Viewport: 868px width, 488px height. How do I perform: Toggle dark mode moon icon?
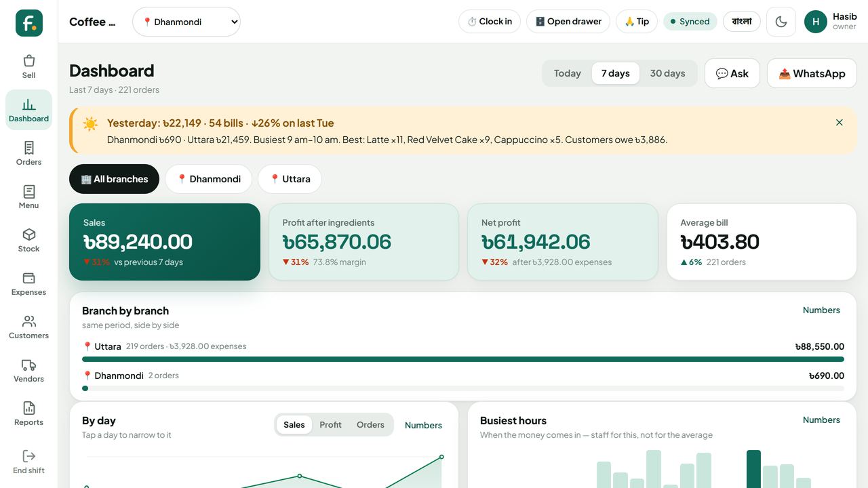(781, 22)
